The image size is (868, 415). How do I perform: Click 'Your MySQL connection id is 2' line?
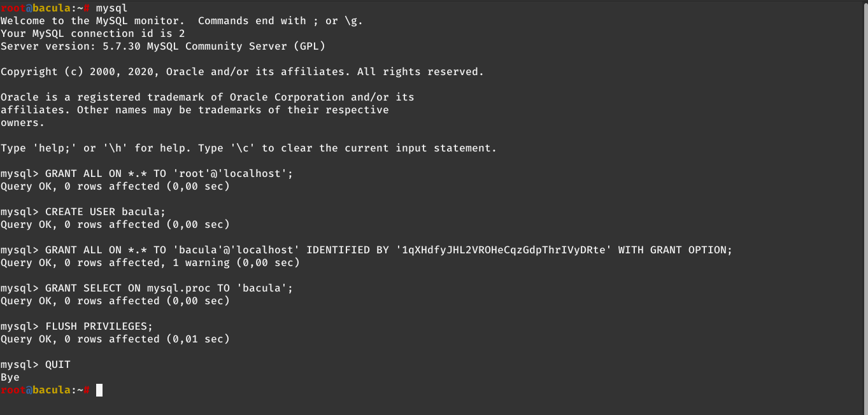click(93, 34)
